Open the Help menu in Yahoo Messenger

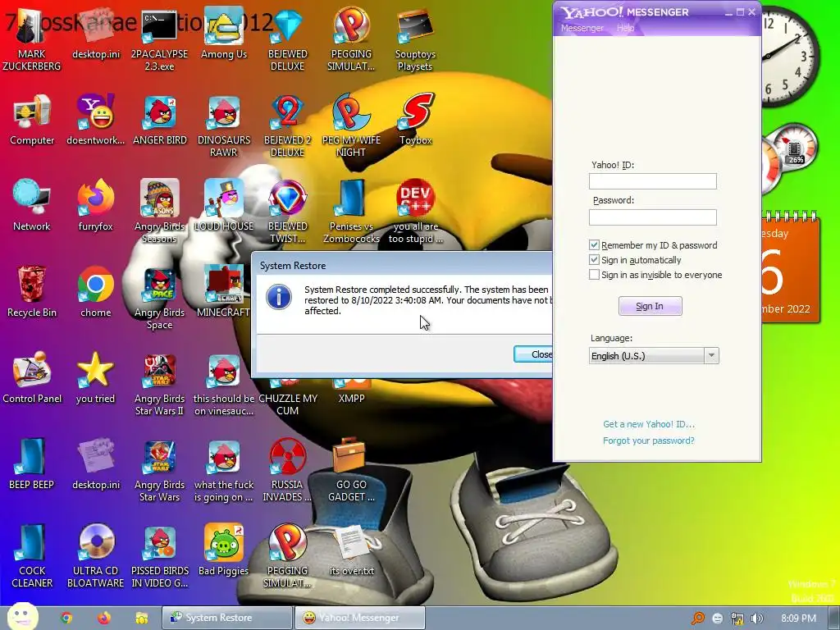625,28
